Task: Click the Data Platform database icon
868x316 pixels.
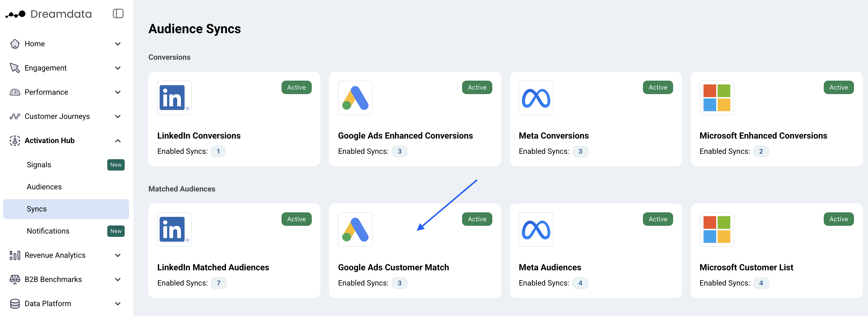Action: coord(15,304)
